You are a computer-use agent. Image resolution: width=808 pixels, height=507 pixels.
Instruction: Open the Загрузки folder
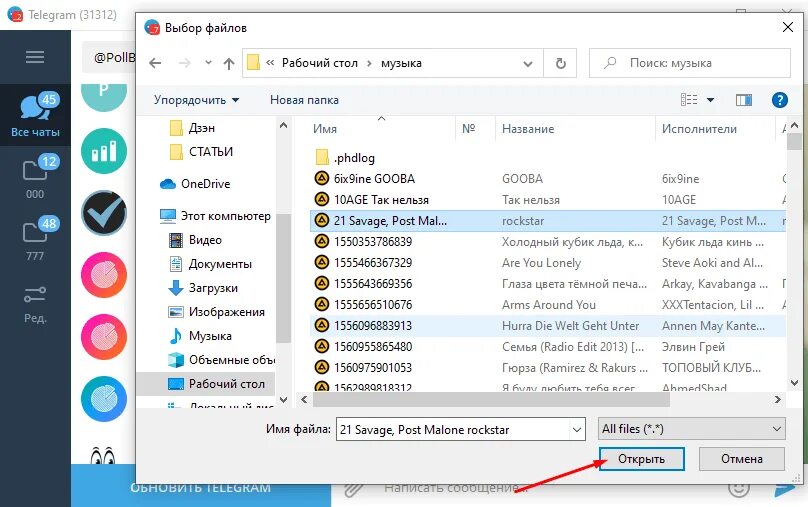tap(203, 288)
